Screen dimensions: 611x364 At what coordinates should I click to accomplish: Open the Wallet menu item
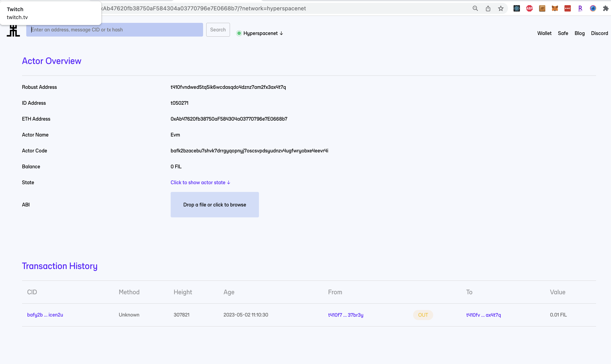(544, 33)
